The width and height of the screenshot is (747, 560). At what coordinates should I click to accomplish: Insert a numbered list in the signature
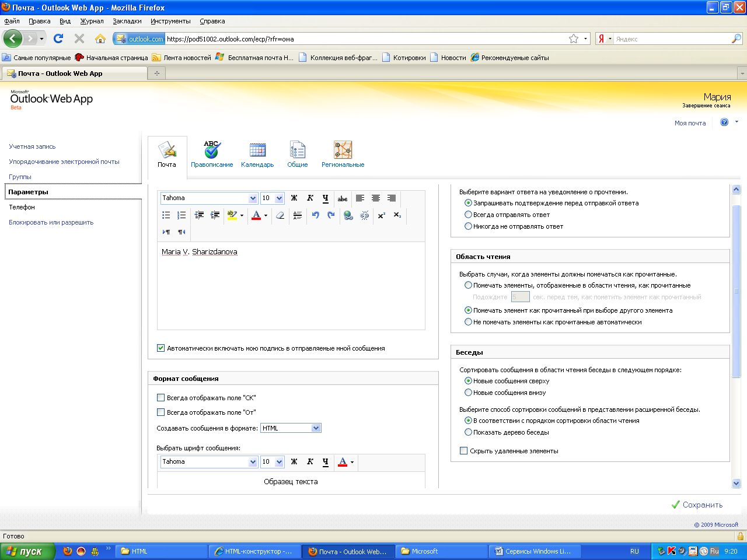(181, 215)
